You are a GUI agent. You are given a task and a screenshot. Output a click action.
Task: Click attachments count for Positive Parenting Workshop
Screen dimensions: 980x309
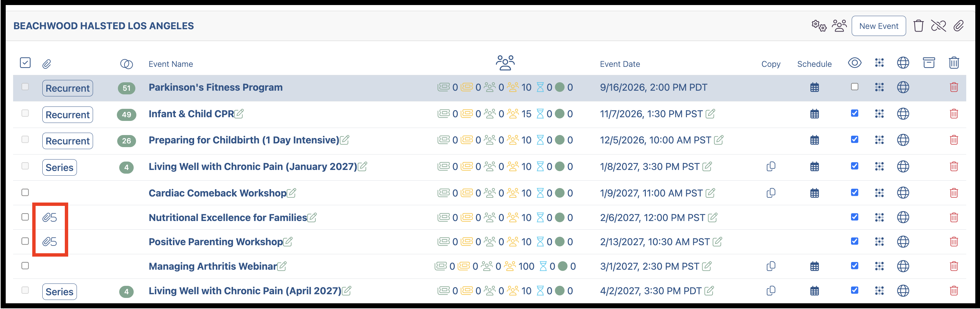pos(50,241)
